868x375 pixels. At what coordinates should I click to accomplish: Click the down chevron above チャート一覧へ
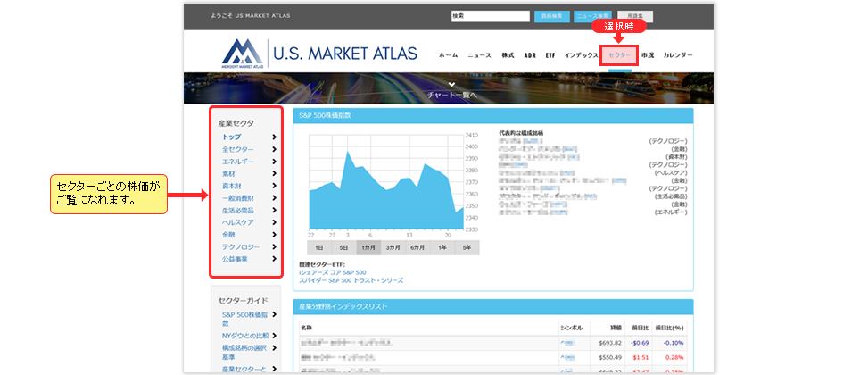click(451, 84)
